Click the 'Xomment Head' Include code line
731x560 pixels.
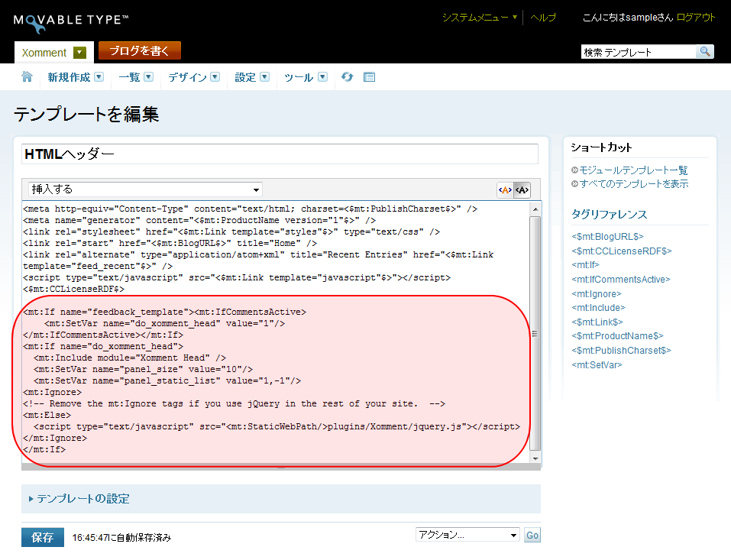point(130,358)
